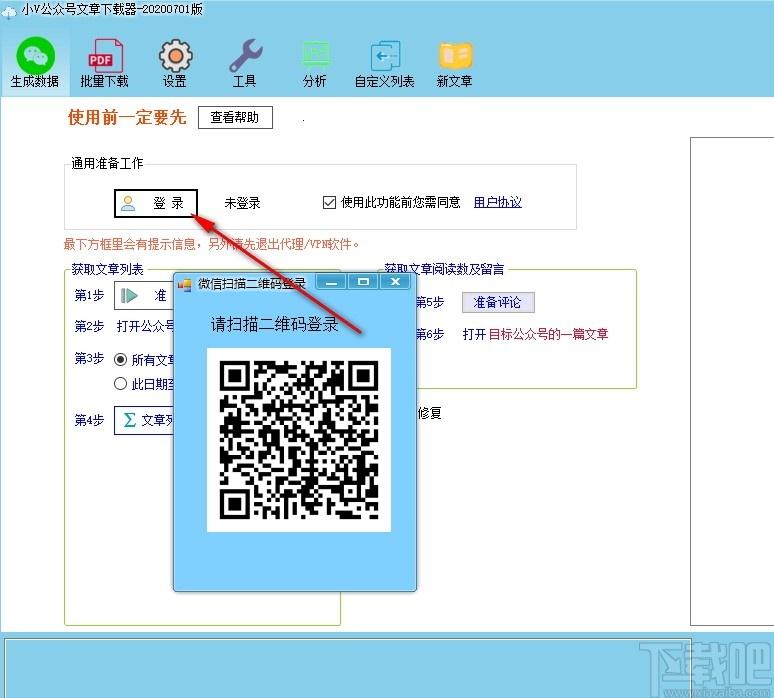This screenshot has width=774, height=698.
Task: Open the 自定义列表 icon
Action: point(385,63)
